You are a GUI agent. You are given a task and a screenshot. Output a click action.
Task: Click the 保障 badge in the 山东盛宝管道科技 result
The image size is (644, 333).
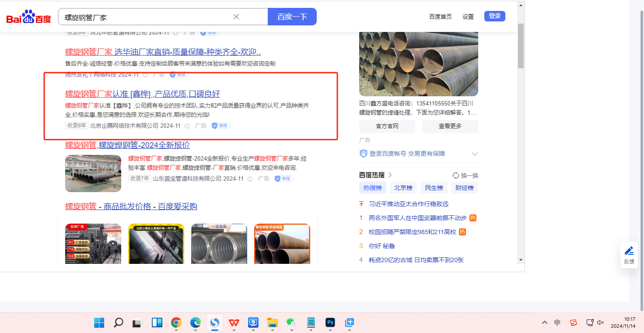tap(283, 179)
